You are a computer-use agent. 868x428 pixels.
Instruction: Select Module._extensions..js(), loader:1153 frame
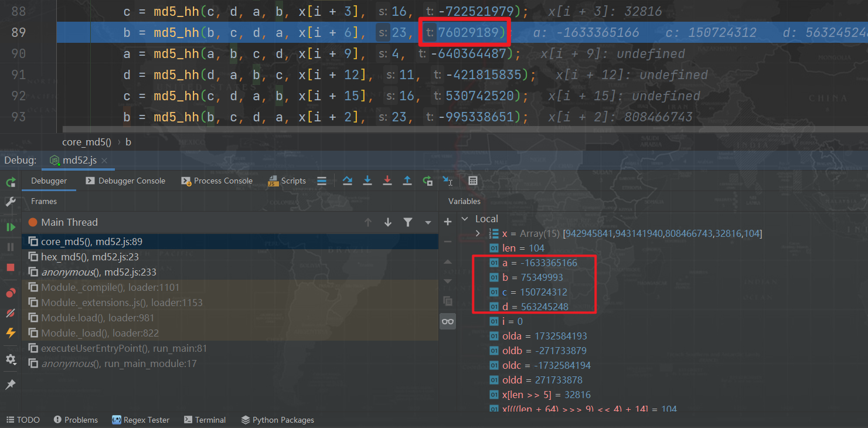[x=230, y=303]
